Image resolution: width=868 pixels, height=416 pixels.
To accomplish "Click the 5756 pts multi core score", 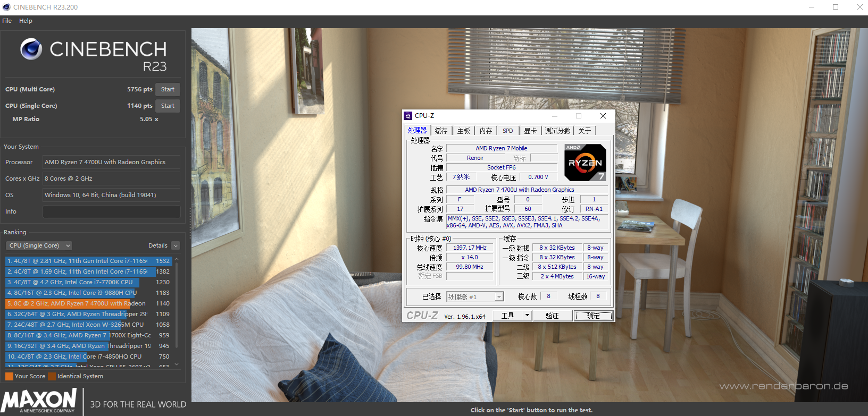I will pos(139,89).
